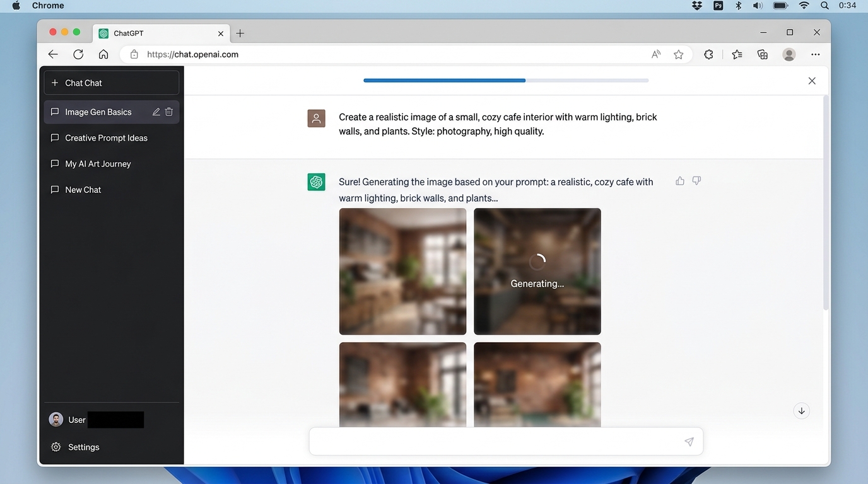
Task: Click the thumbs down feedback icon
Action: pos(696,181)
